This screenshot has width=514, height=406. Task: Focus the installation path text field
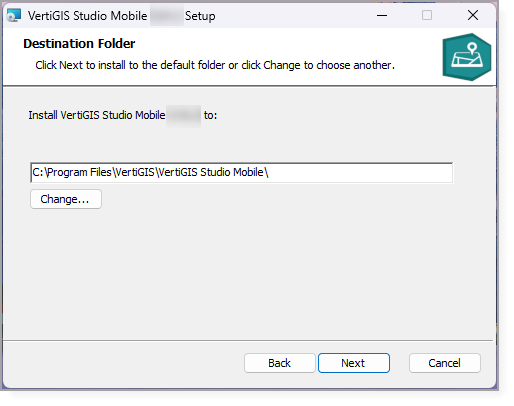[242, 173]
